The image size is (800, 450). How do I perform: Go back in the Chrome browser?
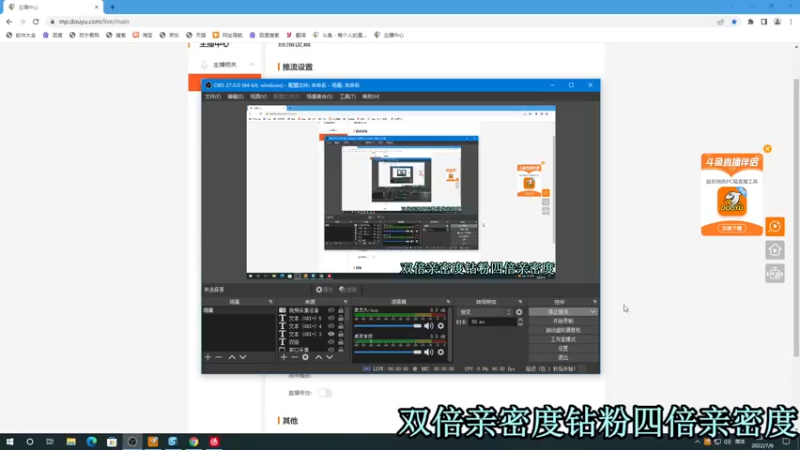[x=9, y=21]
